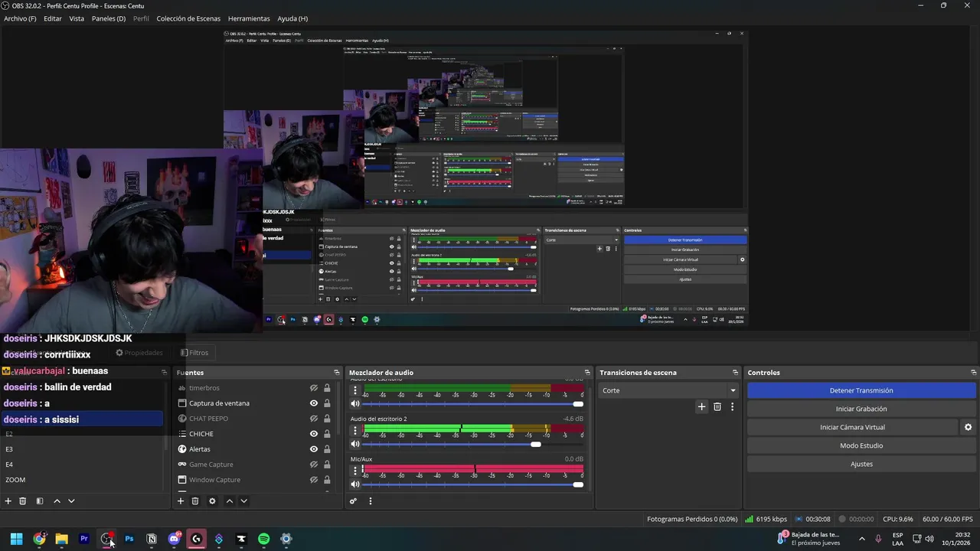980x551 pixels.
Task: Hide the Alertas source
Action: [314, 449]
